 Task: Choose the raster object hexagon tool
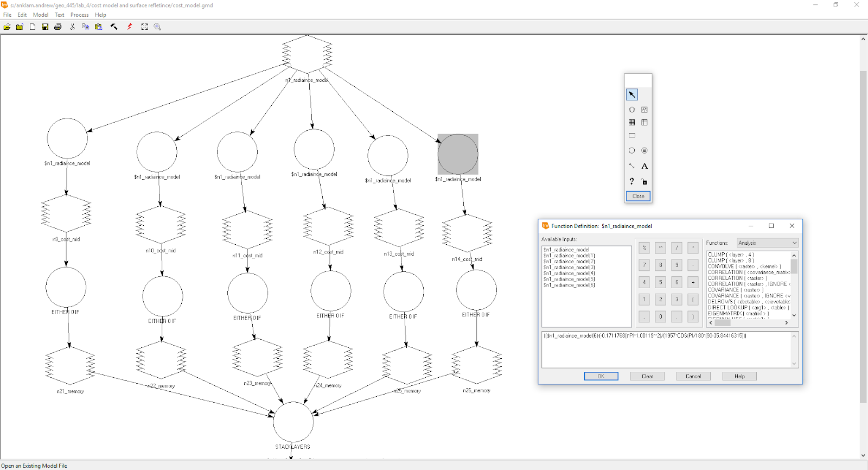[632, 110]
